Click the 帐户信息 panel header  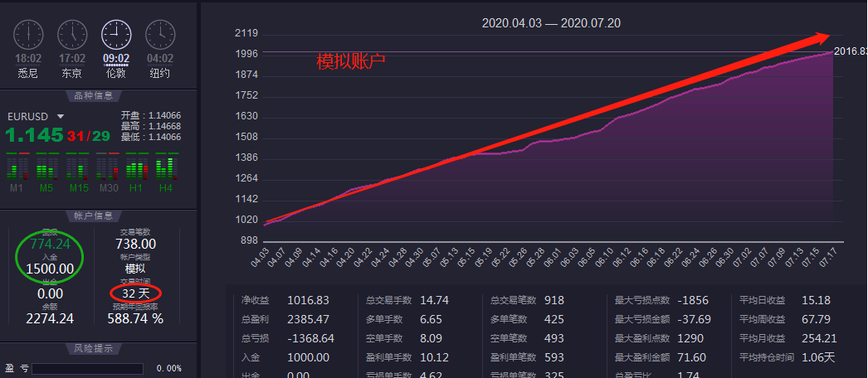coord(94,216)
